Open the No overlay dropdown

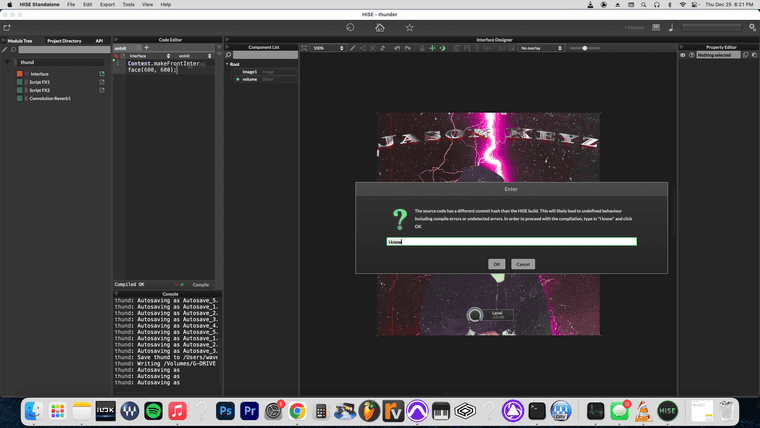[540, 48]
